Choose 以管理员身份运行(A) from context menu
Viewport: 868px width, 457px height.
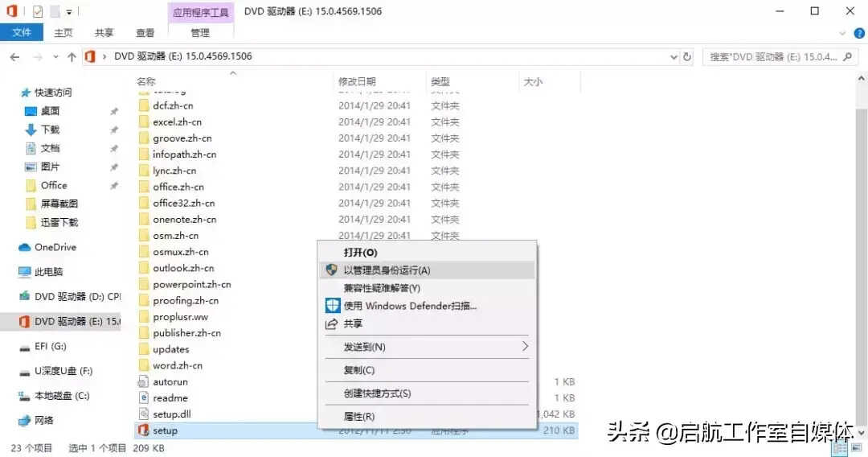point(387,270)
